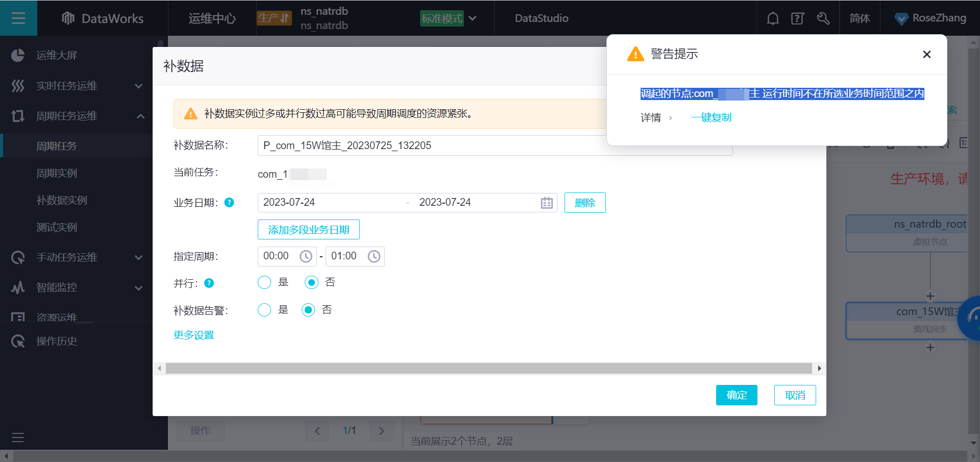The width and height of the screenshot is (980, 462).
Task: Click the 一键复制 link
Action: click(711, 118)
